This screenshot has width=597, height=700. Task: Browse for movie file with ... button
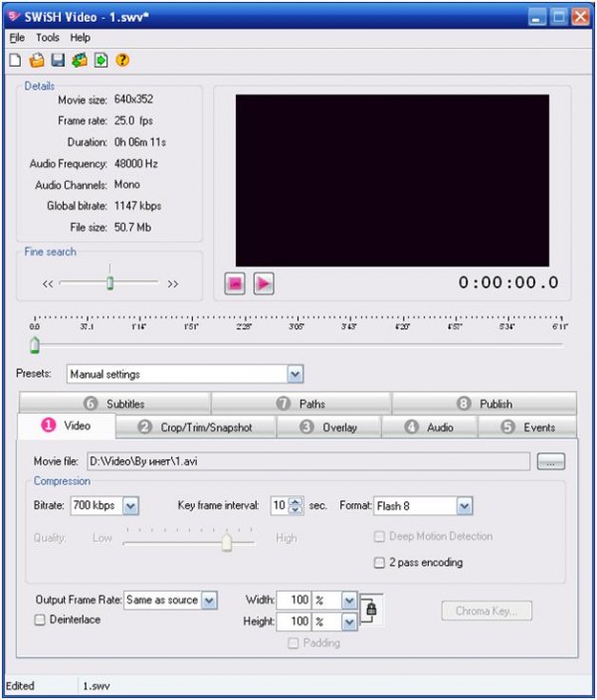click(x=550, y=461)
